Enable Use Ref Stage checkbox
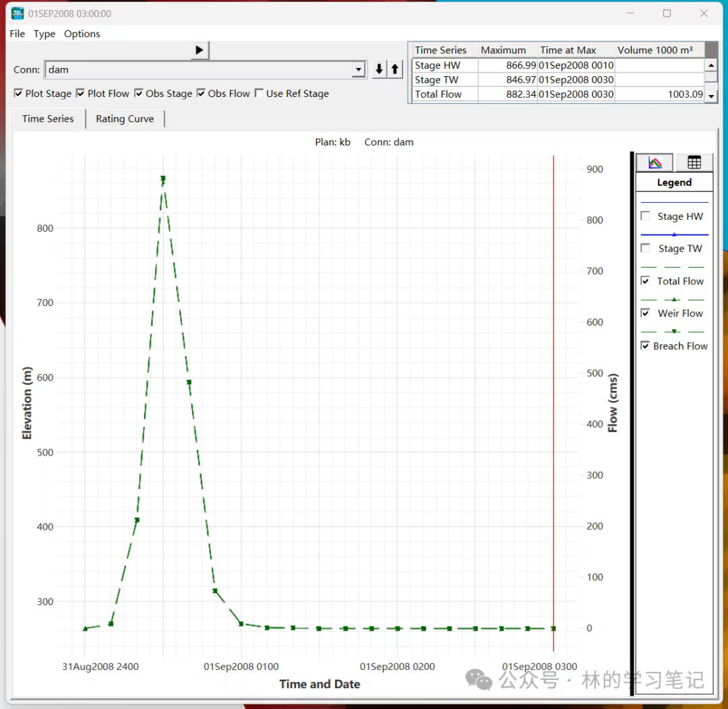The image size is (728, 709). tap(260, 94)
